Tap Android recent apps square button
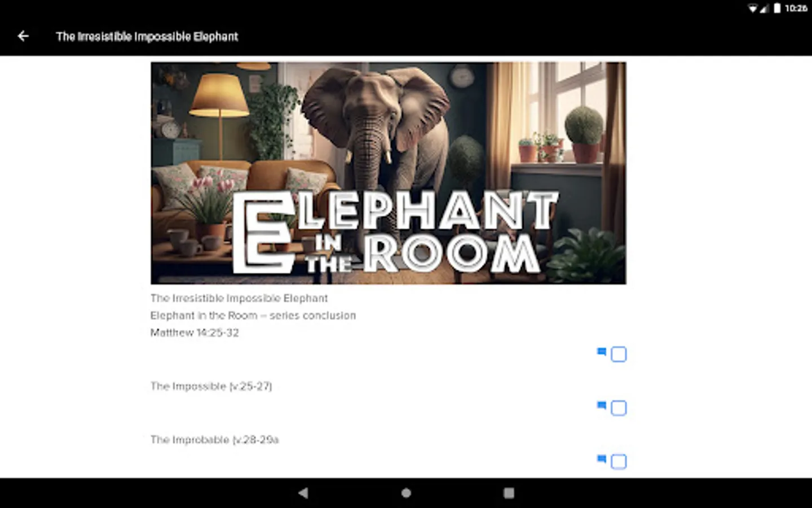 tap(509, 493)
